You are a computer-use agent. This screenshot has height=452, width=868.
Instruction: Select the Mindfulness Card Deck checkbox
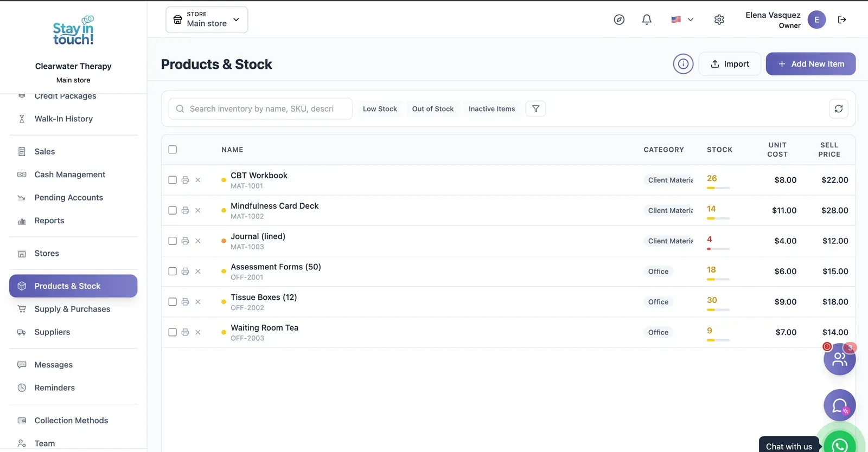coord(173,210)
